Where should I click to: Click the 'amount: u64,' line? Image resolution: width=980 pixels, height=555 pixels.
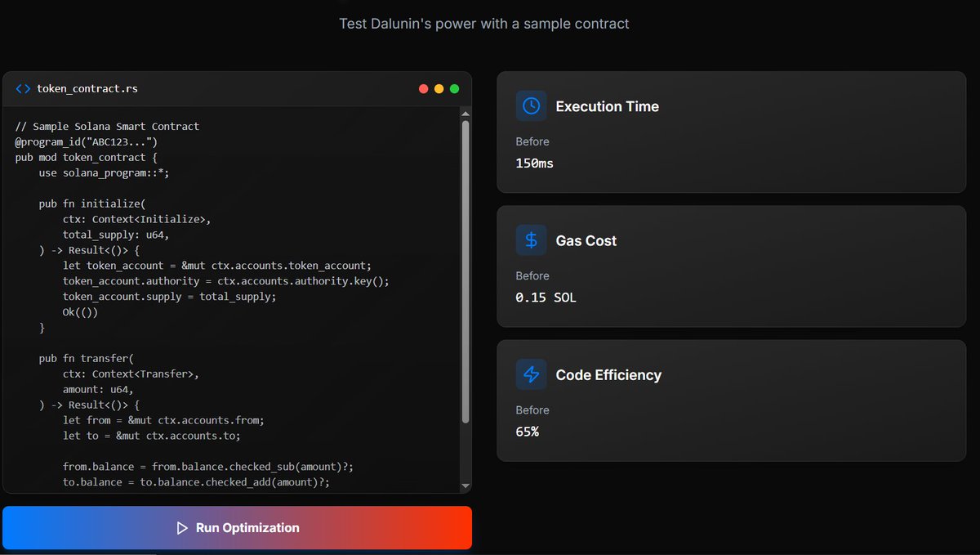98,390
